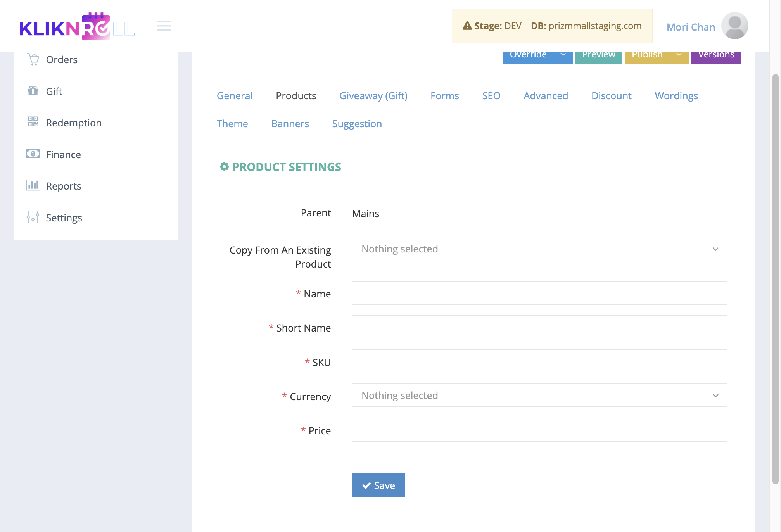The width and height of the screenshot is (781, 532).
Task: Click the user avatar picture
Action: click(x=734, y=26)
